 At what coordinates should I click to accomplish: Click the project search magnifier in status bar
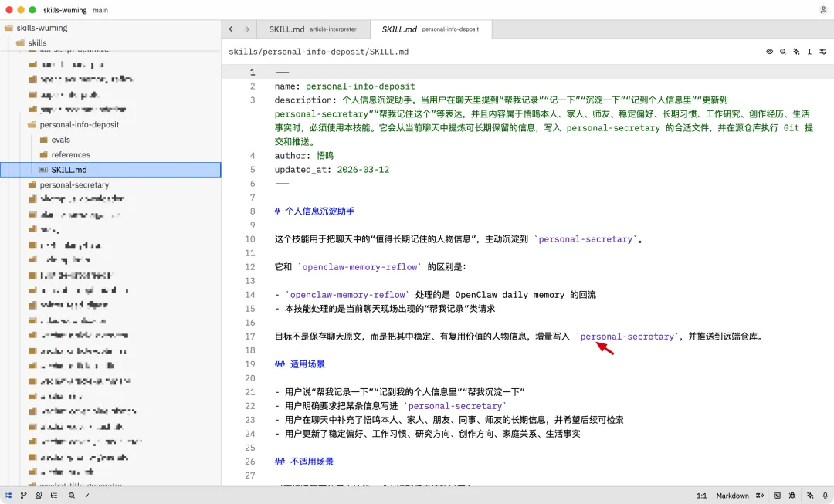71,495
